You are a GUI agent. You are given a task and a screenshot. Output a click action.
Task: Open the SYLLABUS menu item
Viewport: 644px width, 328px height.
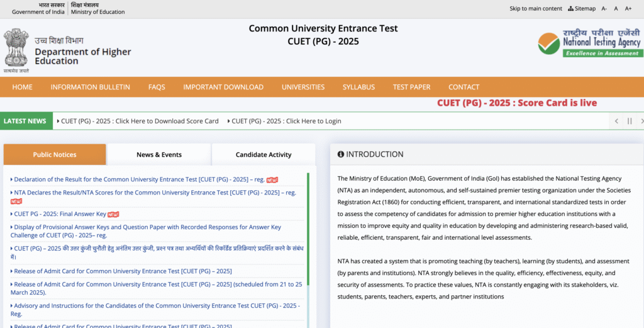tap(358, 87)
